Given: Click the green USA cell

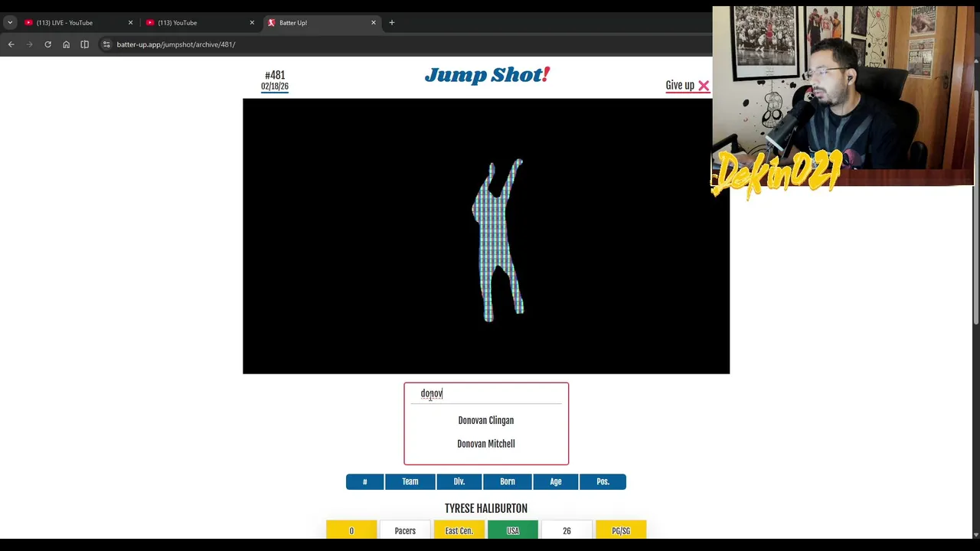Looking at the screenshot, I should coord(513,530).
